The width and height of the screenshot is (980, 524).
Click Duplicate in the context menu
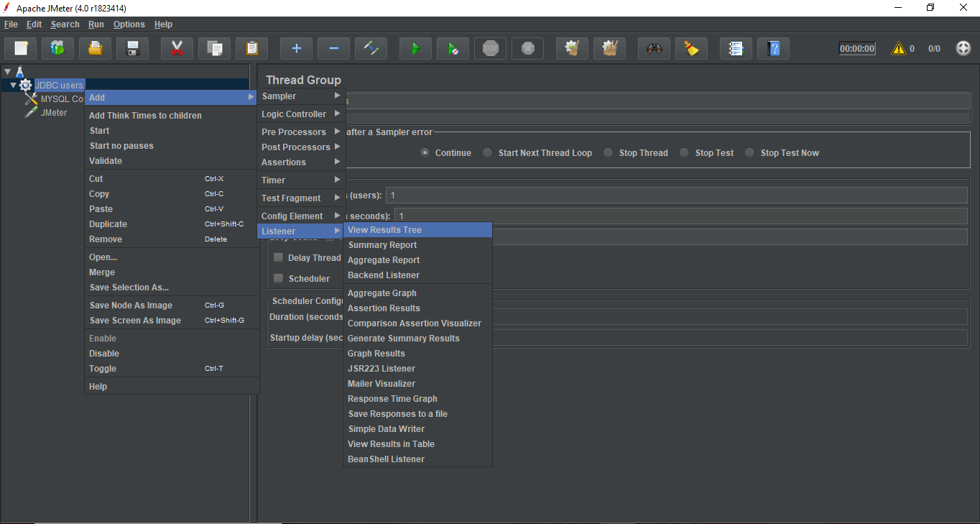click(108, 224)
